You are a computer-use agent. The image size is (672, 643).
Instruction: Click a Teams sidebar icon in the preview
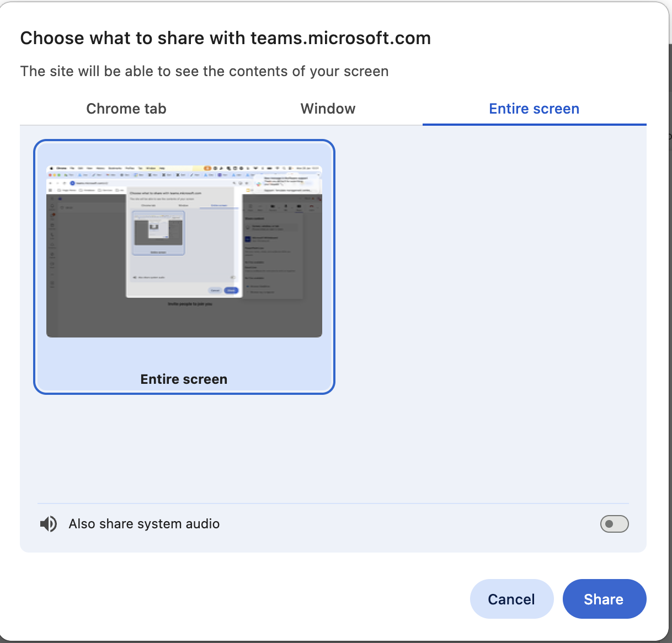click(x=52, y=215)
